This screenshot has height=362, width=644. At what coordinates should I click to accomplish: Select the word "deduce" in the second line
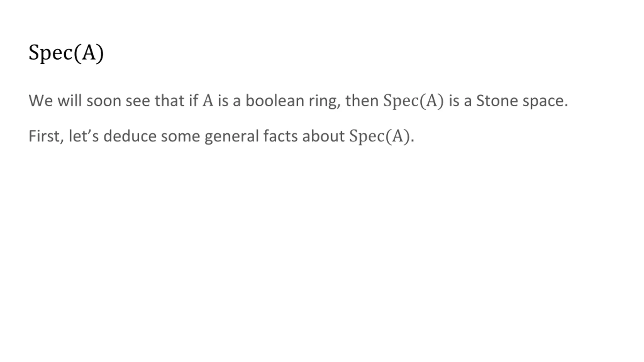coord(130,136)
